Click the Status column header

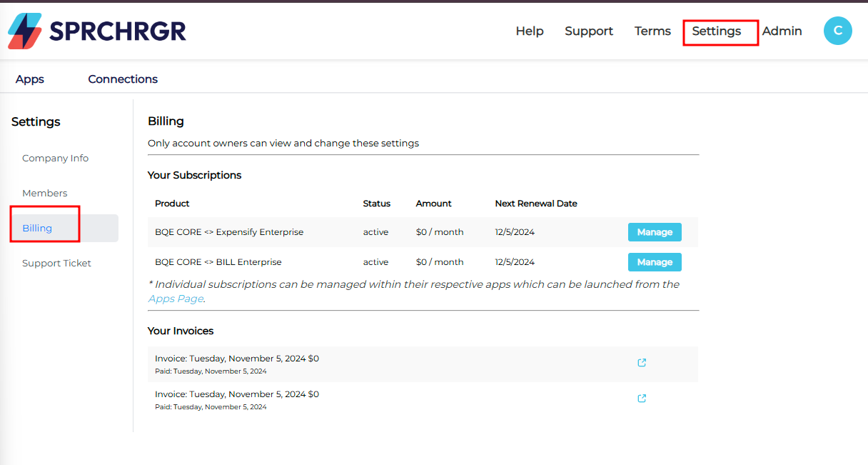click(377, 204)
